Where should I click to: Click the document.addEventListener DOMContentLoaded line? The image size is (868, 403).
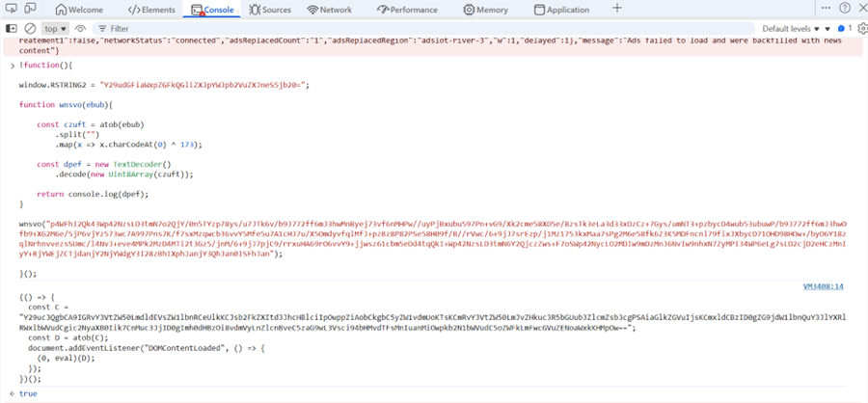tap(148, 348)
